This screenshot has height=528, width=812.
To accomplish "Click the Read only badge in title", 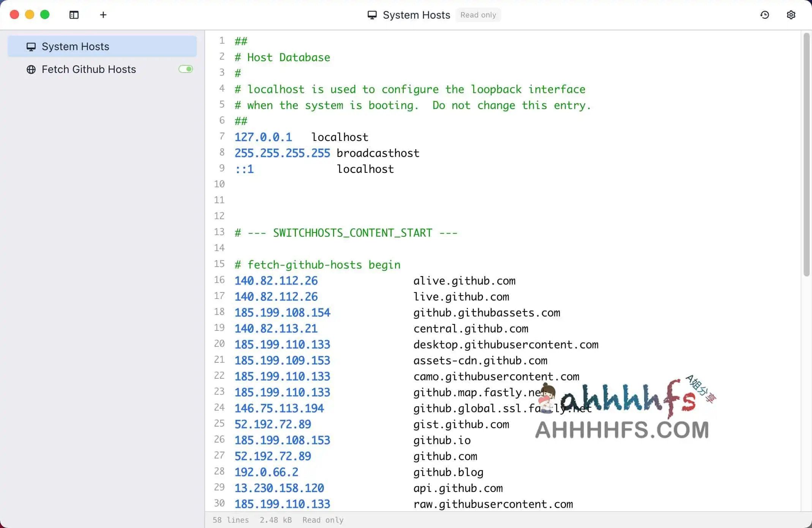I will tap(478, 15).
